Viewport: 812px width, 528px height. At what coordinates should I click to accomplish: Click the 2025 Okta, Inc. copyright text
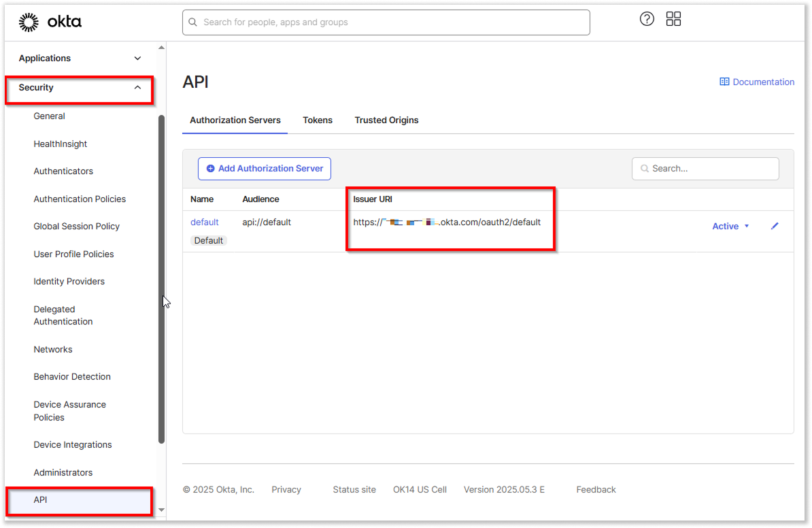218,490
